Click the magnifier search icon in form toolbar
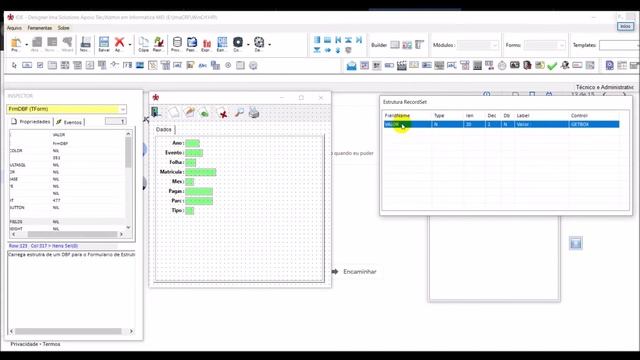The width and height of the screenshot is (640, 360). 239,112
